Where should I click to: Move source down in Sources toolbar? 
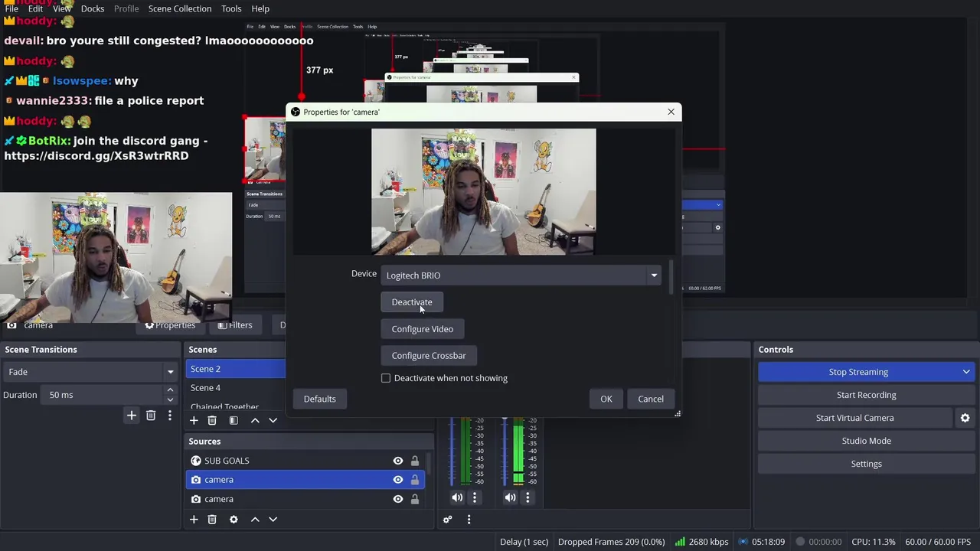point(273,519)
